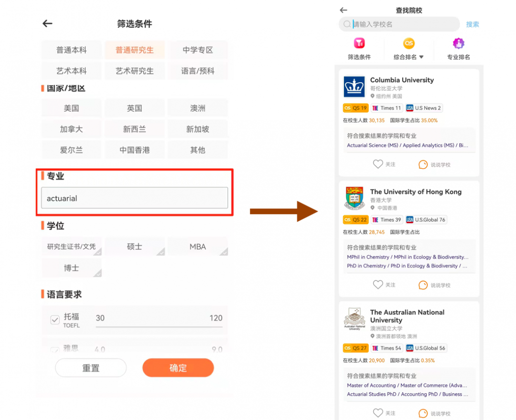Open Hong Kong's MPhil in Chemistry programs

click(x=368, y=257)
